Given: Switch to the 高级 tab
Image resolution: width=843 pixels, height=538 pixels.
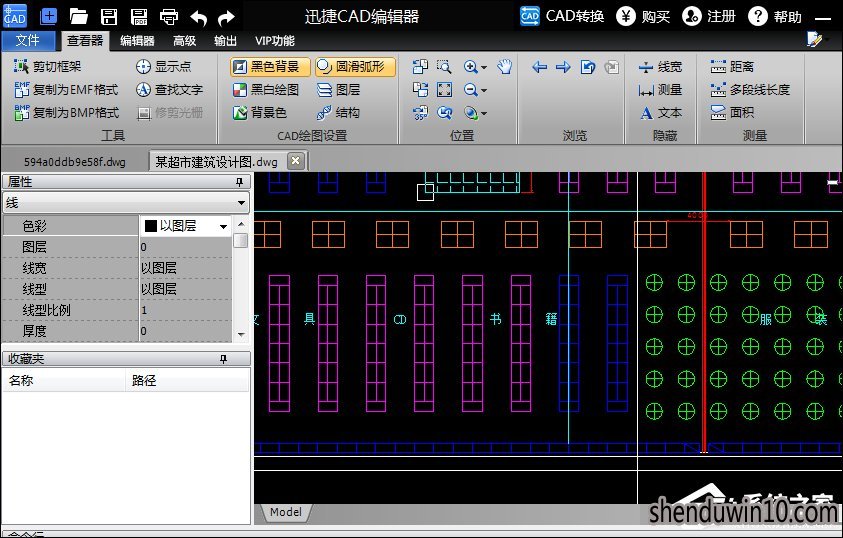Looking at the screenshot, I should pos(184,40).
